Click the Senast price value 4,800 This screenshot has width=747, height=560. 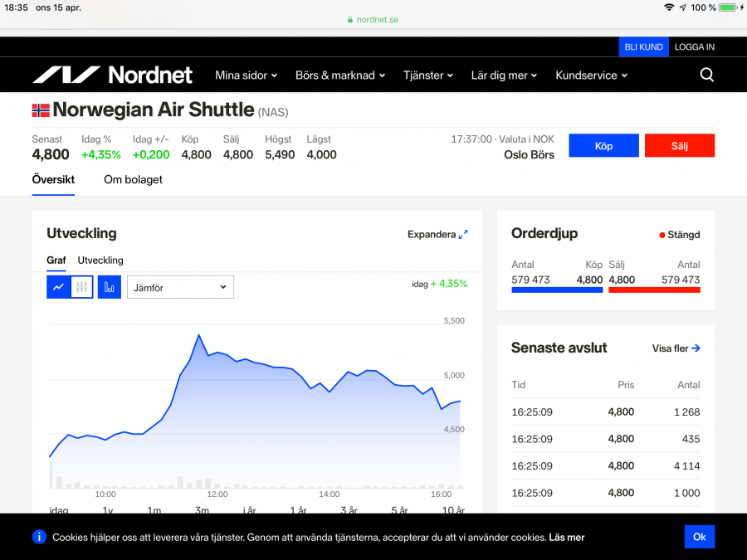coord(51,154)
